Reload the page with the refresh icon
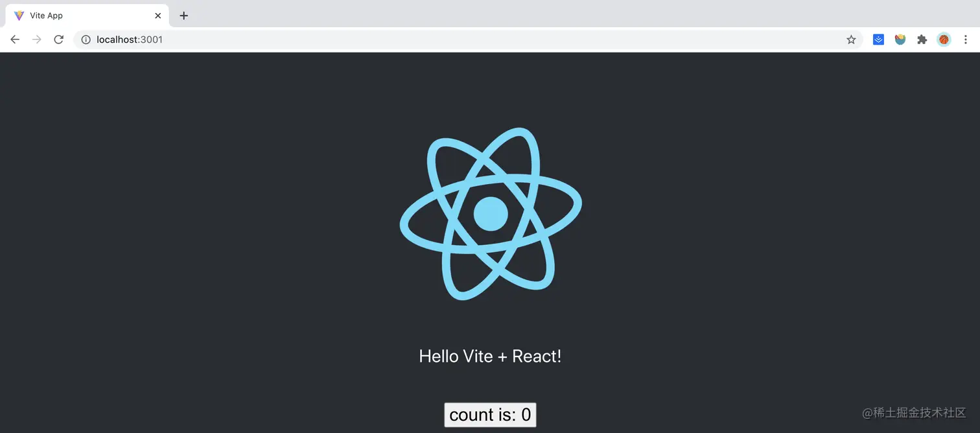Screen dimensions: 980x433 [x=58, y=40]
